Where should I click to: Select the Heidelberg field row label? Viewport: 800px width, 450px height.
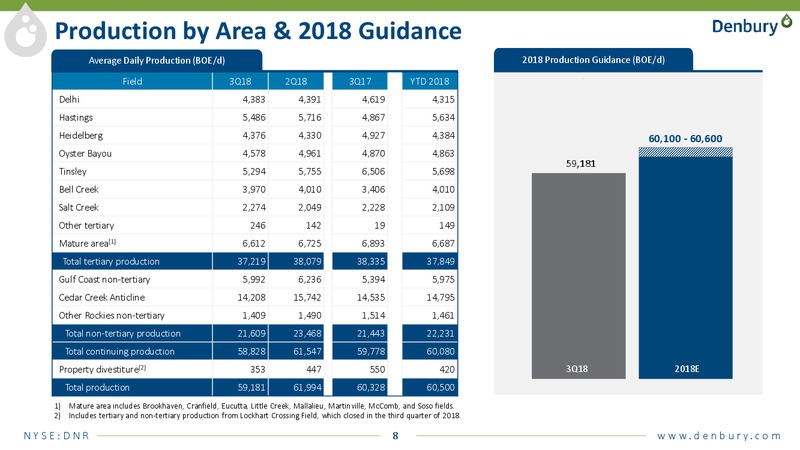point(81,135)
